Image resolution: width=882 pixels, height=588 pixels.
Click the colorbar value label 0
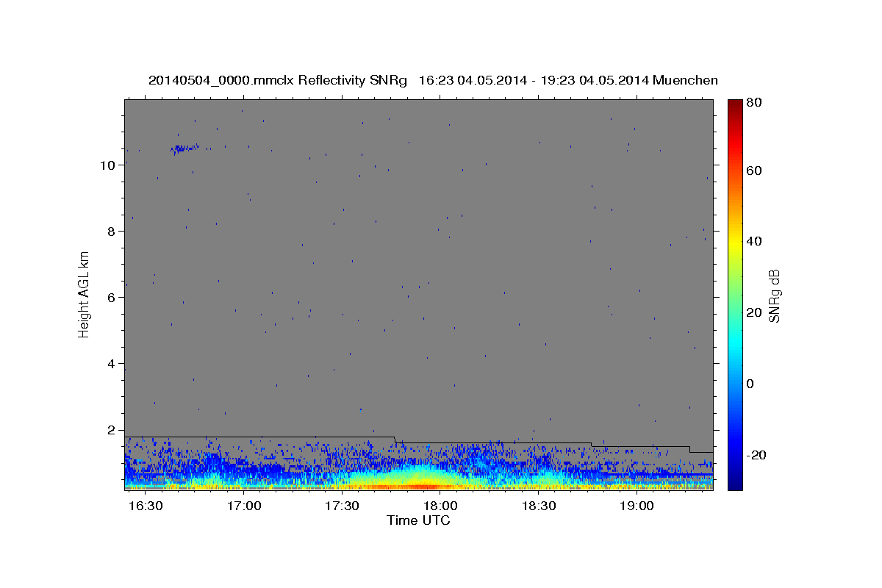pyautogui.click(x=751, y=384)
